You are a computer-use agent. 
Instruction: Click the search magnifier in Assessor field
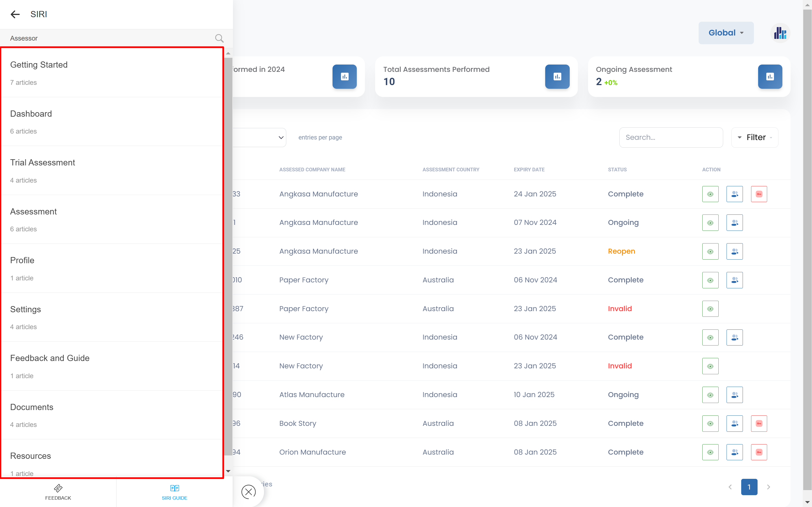[x=219, y=38]
